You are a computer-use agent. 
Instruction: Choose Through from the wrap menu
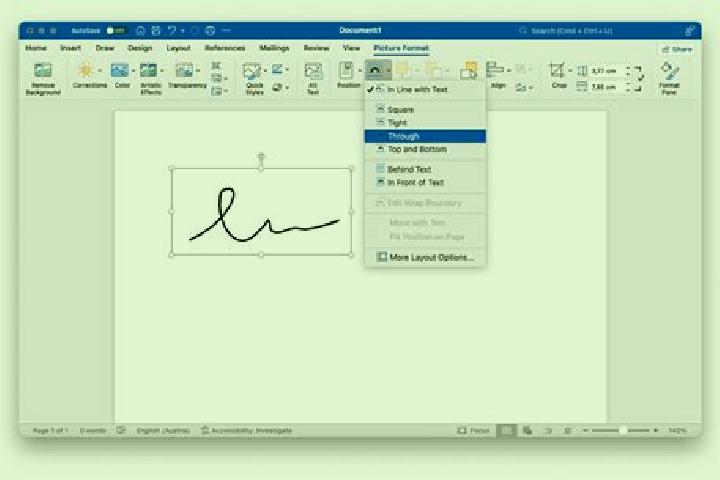click(425, 136)
